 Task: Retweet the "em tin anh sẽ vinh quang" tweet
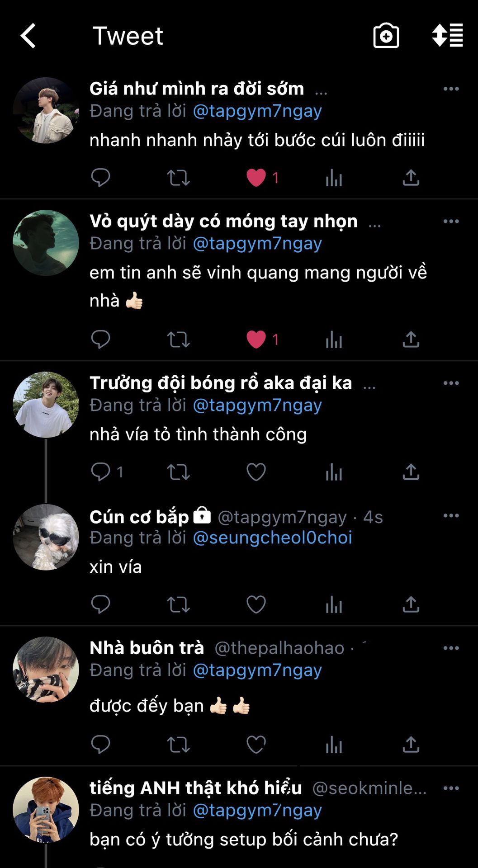tap(178, 340)
